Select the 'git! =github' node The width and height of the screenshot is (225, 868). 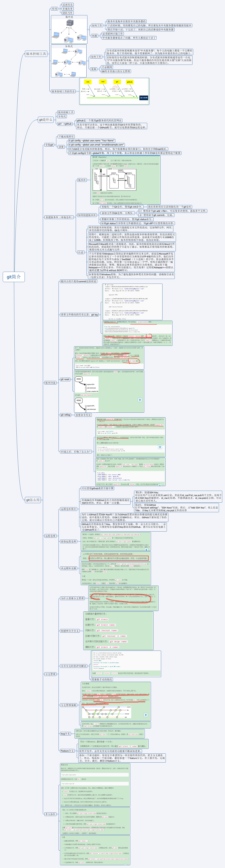[65, 124]
